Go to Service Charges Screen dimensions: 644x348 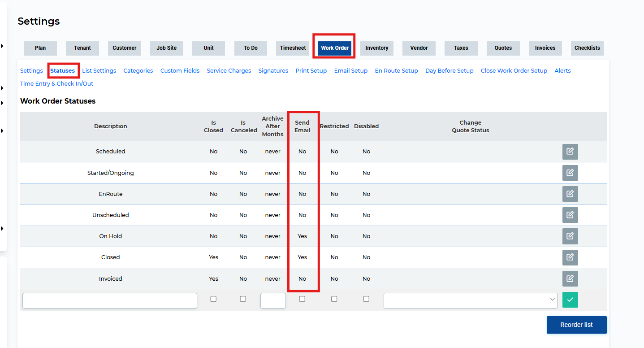(x=229, y=71)
